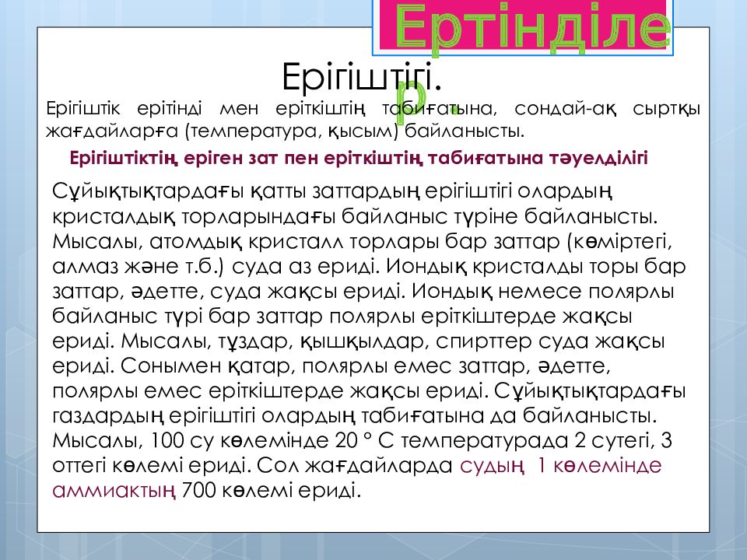Click the purple phrase 'судың 1 көлемінде'
The width and height of the screenshot is (747, 560).
561,465
